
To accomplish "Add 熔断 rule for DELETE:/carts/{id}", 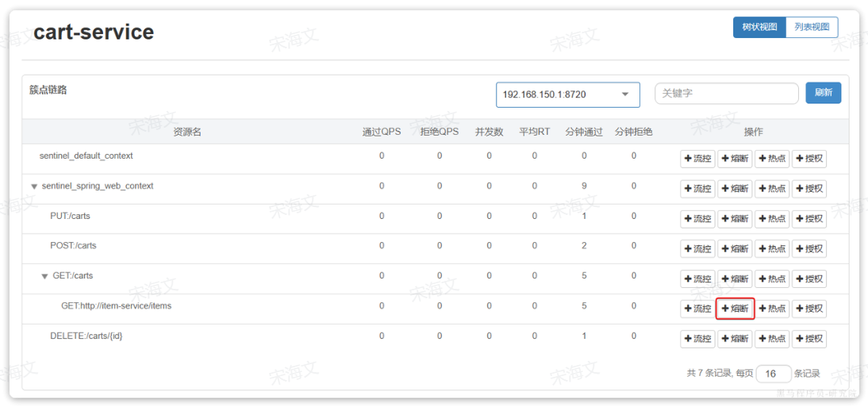I will point(735,339).
